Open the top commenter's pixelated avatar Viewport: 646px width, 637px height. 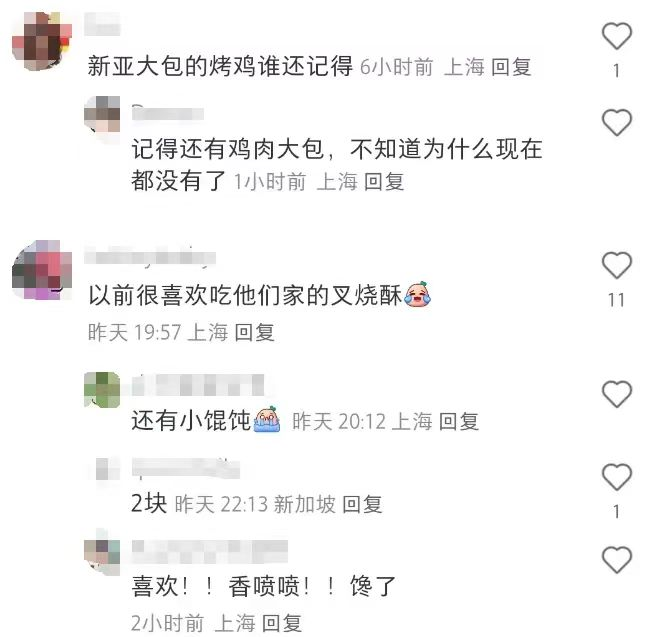[42, 41]
